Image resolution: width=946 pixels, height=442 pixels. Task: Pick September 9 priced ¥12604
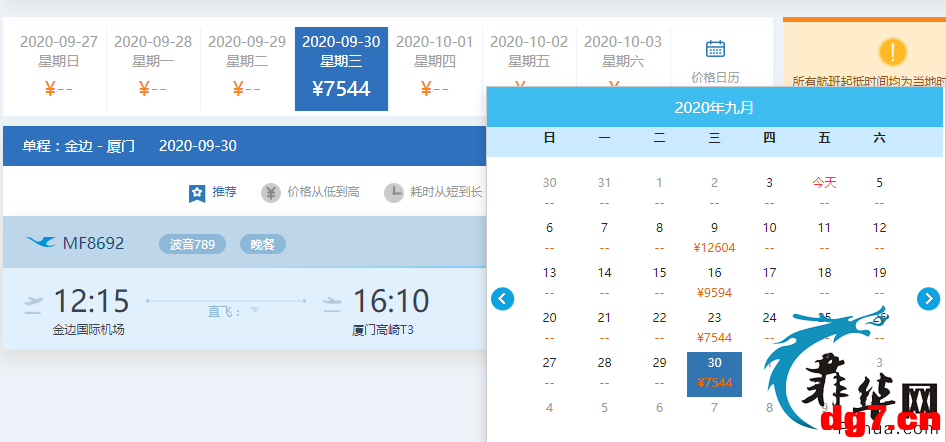pos(714,238)
